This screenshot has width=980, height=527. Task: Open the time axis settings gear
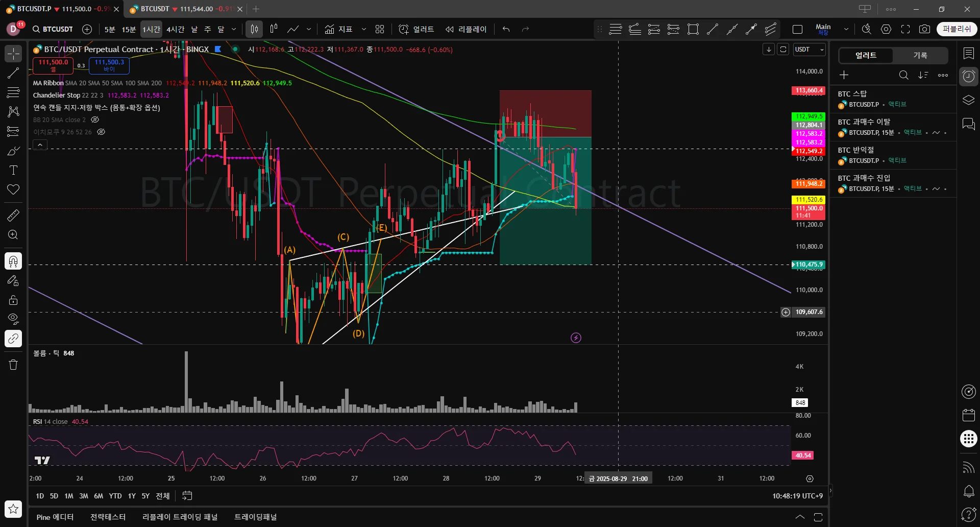(810, 478)
